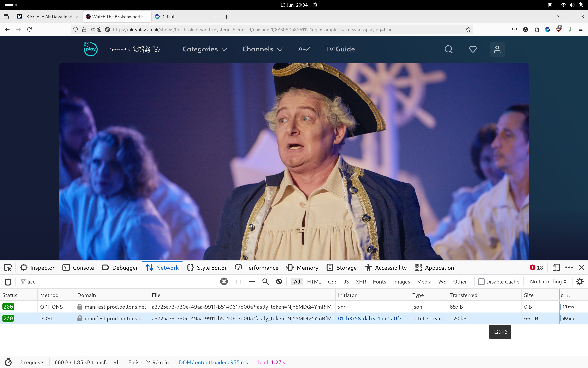Screen dimensions: 588x368
Task: Open the TV Guide link
Action: pyautogui.click(x=340, y=49)
